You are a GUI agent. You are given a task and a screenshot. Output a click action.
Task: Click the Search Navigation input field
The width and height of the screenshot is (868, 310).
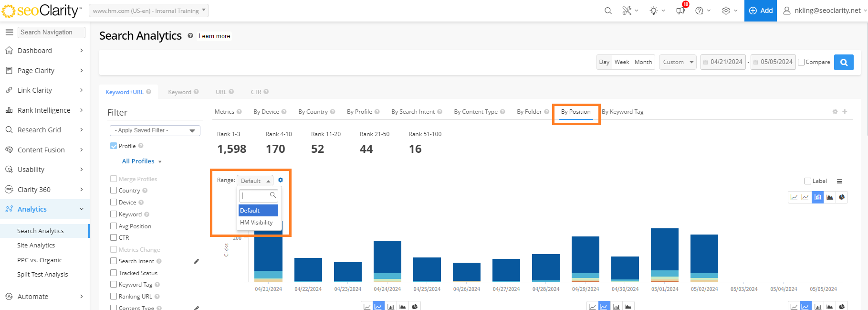click(x=52, y=32)
